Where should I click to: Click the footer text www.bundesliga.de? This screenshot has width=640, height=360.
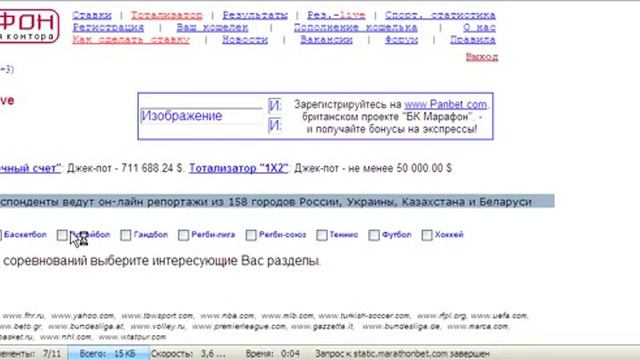[401, 327]
